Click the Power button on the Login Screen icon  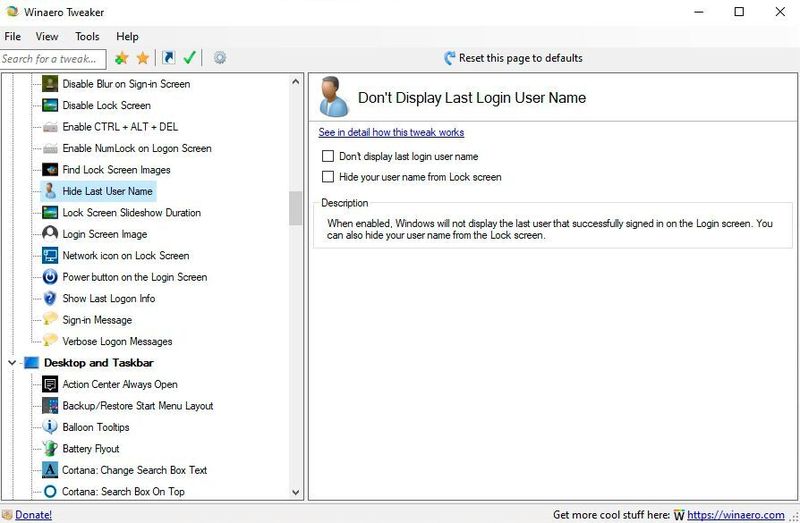coord(50,277)
